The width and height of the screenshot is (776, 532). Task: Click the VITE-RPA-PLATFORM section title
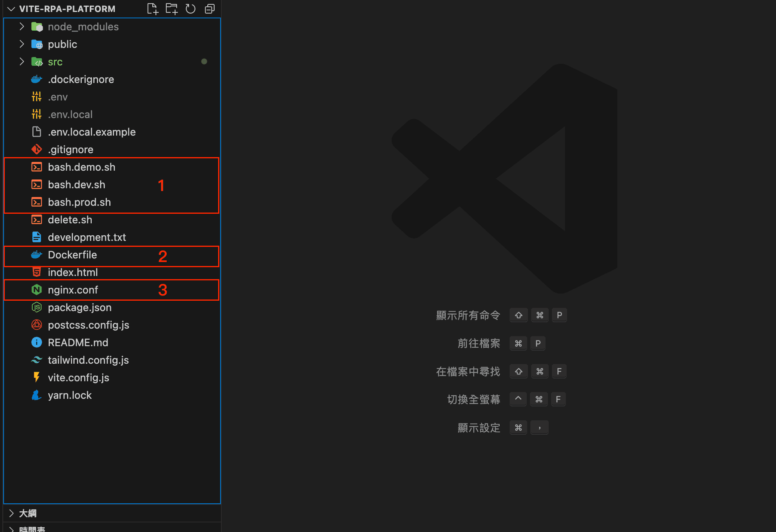click(x=67, y=9)
